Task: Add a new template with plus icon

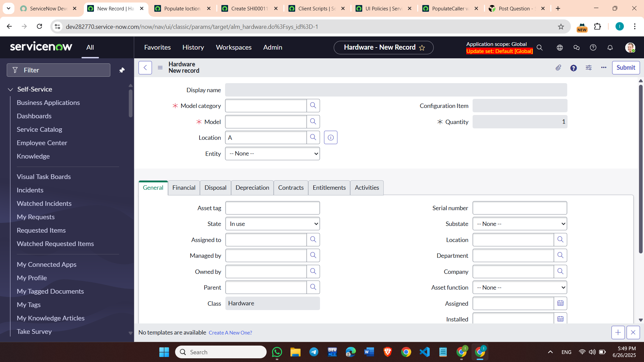Action: coord(618,333)
